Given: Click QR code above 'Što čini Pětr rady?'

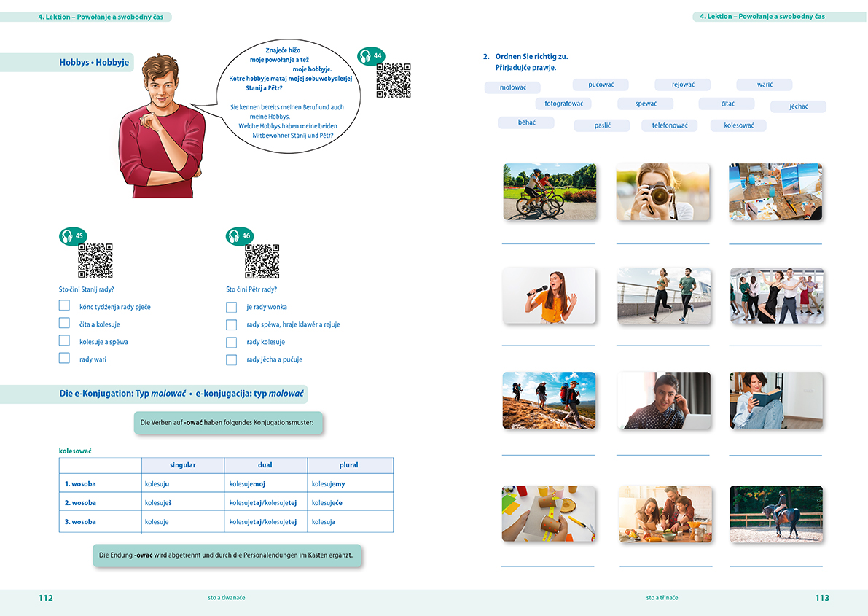Looking at the screenshot, I should [x=262, y=261].
